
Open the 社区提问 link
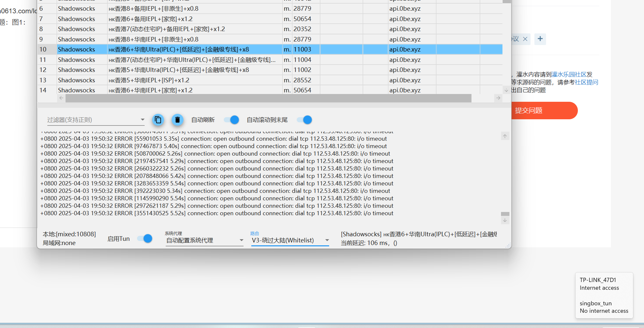(586, 82)
